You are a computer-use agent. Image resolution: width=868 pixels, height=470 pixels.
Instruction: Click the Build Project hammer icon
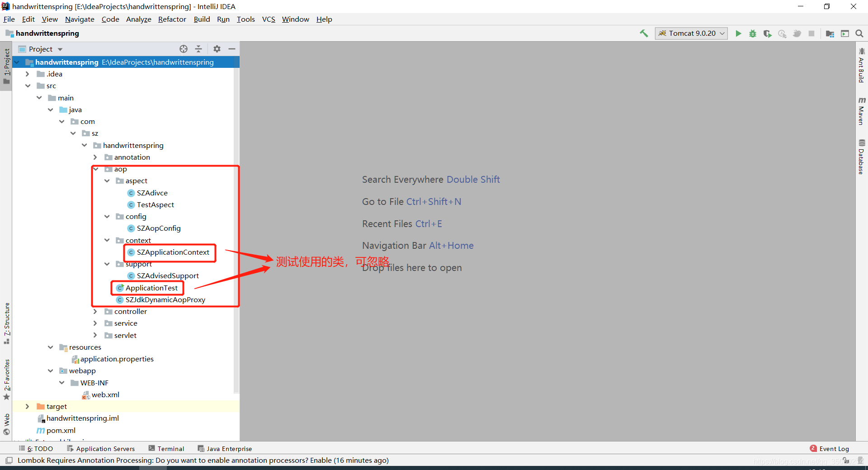pos(644,33)
